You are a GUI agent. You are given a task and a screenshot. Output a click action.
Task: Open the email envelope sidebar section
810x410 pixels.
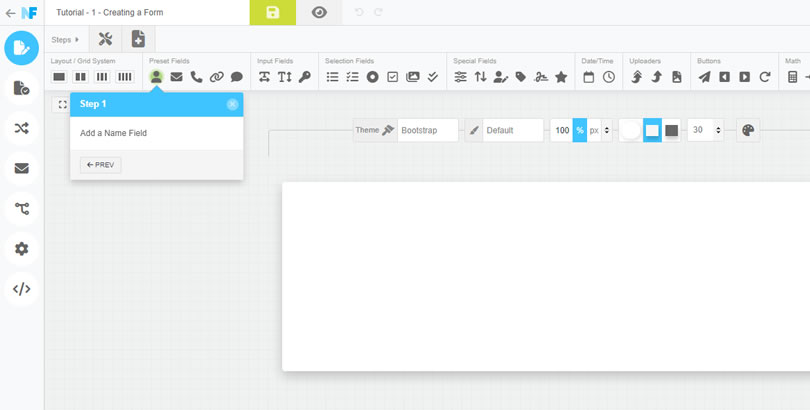click(21, 168)
